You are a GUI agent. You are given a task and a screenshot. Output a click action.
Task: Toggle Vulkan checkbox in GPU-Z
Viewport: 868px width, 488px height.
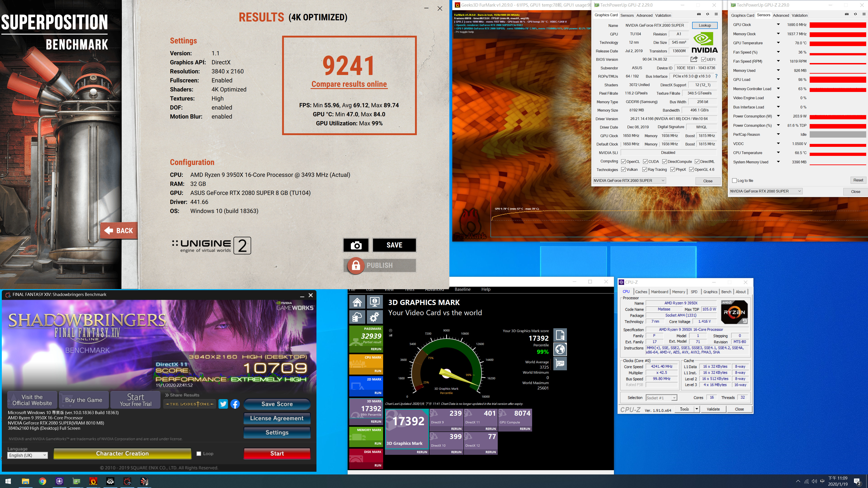pos(623,169)
